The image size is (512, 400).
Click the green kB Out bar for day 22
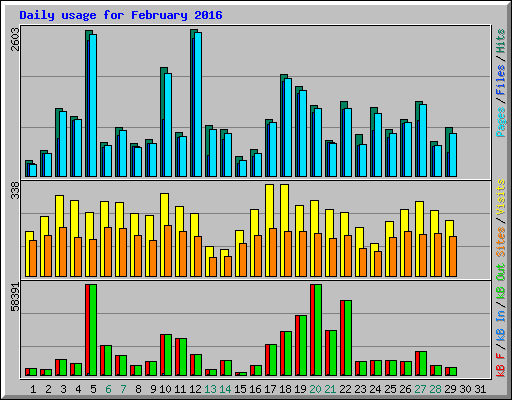coord(348,338)
